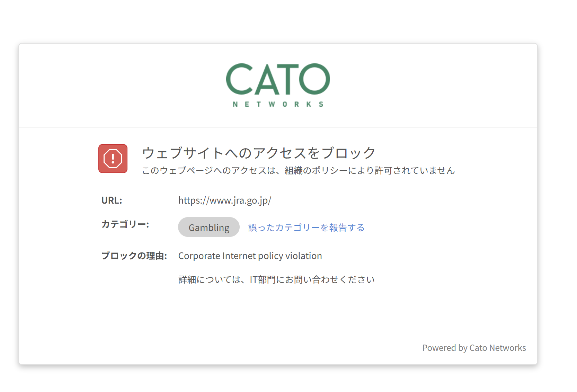
Task: Open the 誤ったカテゴリーを報告する link
Action: (x=306, y=228)
